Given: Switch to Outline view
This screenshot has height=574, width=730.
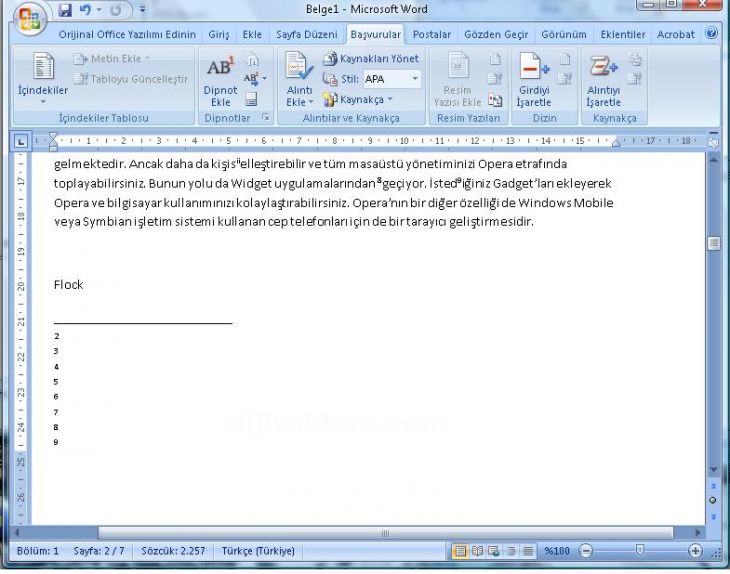Looking at the screenshot, I should coord(511,552).
